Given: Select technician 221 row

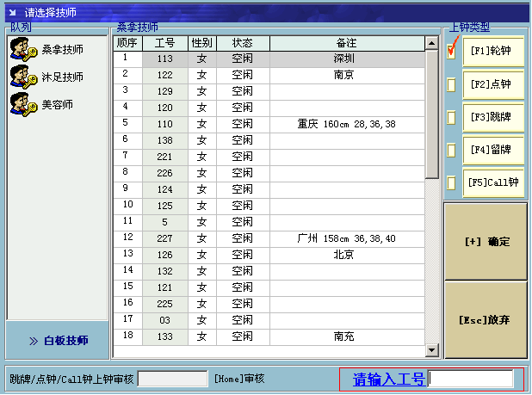Looking at the screenshot, I should pyautogui.click(x=269, y=157).
